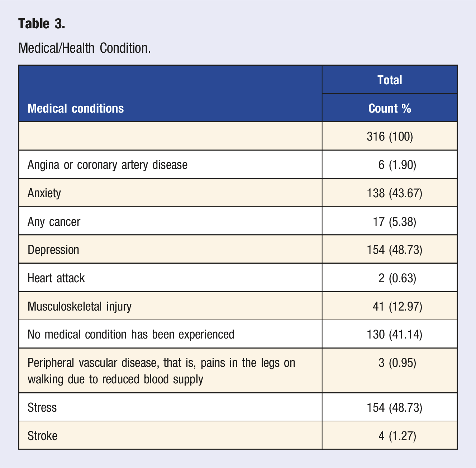This screenshot has width=476, height=468.
Task: Click the Count % subheader
Action: pyautogui.click(x=390, y=108)
